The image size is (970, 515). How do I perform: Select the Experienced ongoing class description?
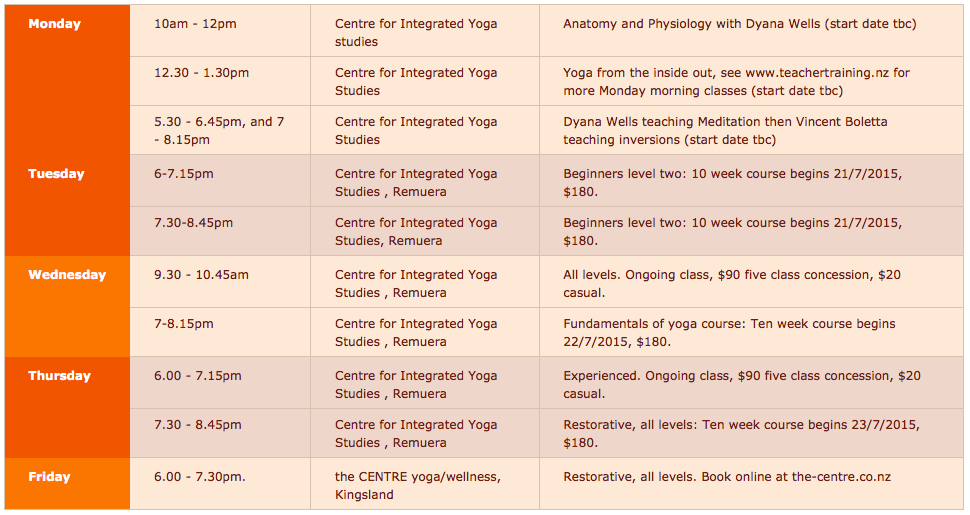741,385
